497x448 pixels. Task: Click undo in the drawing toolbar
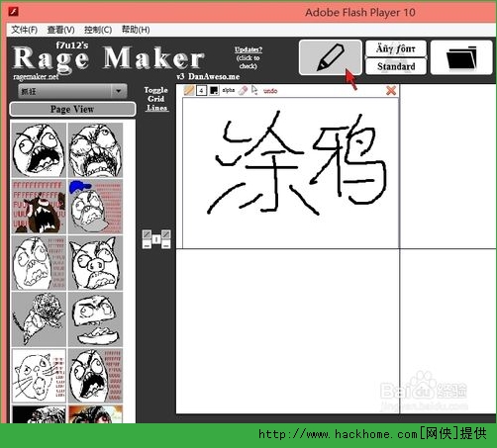click(270, 91)
